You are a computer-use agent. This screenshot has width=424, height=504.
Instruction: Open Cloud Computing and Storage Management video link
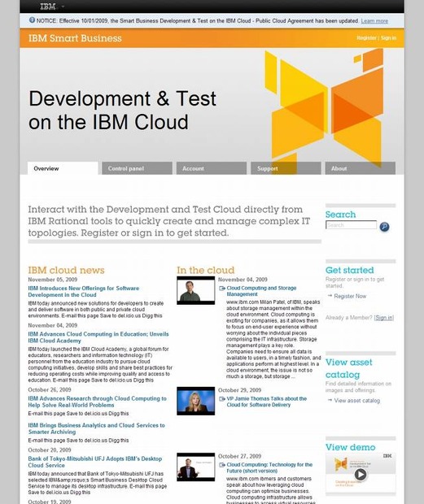click(261, 291)
